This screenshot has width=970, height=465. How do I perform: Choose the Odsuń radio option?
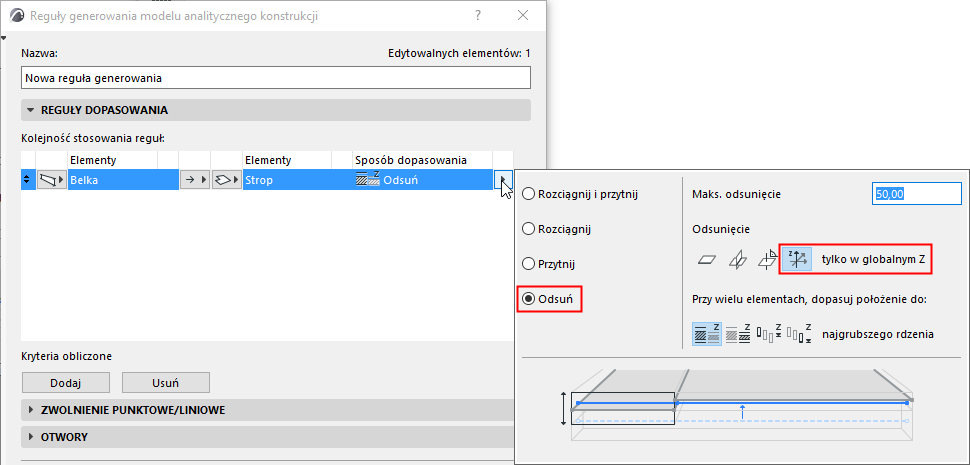pyautogui.click(x=548, y=299)
